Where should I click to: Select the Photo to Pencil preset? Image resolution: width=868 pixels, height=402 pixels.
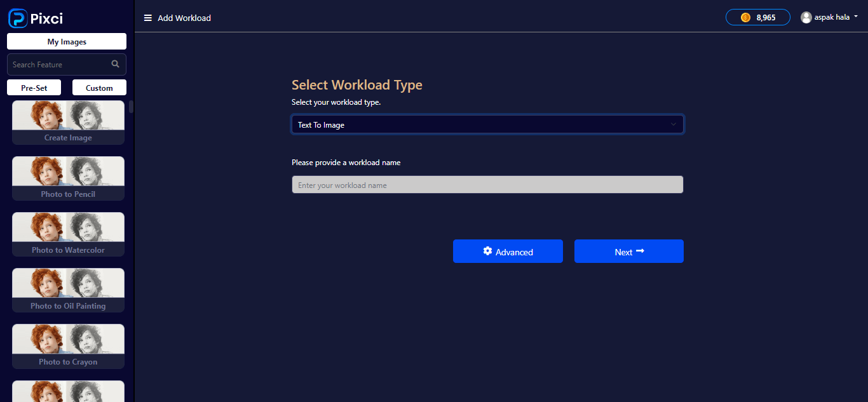(x=68, y=178)
